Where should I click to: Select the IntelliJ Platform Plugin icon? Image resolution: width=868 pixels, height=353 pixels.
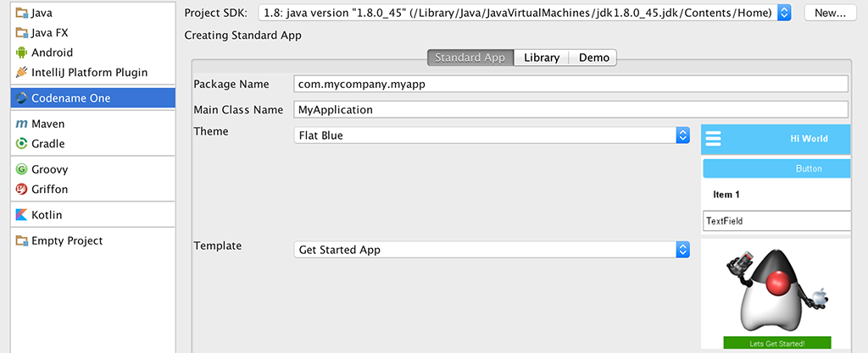[x=22, y=73]
